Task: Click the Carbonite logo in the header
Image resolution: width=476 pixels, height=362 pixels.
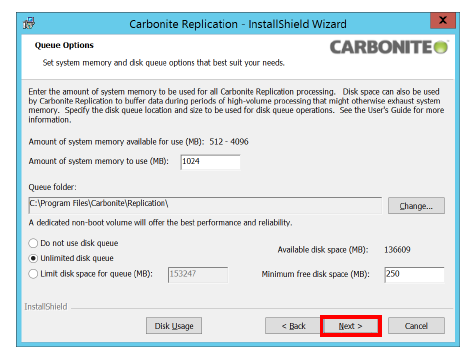Action: (389, 47)
